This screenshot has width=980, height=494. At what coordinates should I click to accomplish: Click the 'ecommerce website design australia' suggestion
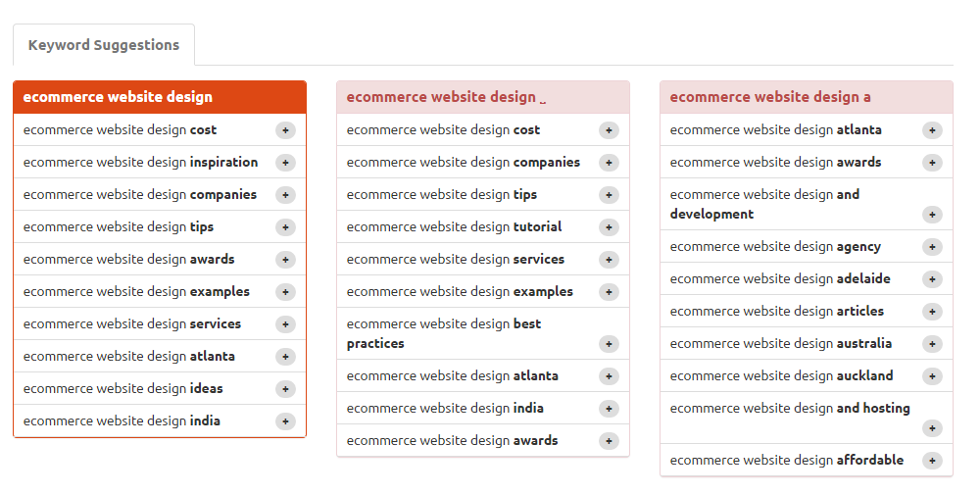[x=780, y=343]
